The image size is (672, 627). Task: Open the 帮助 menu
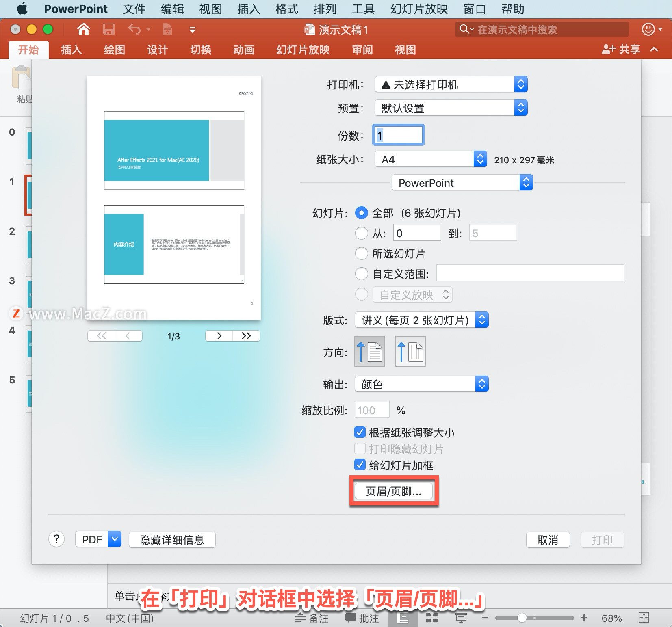pos(513,9)
